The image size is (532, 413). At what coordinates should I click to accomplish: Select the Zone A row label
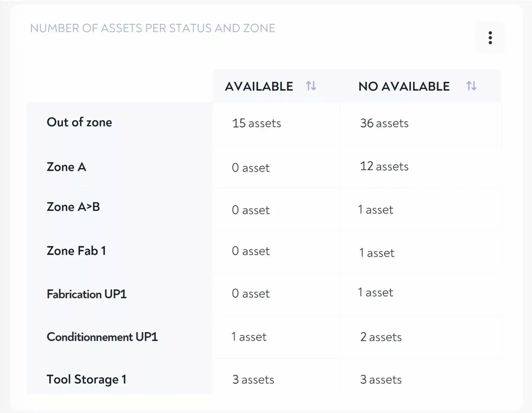pos(66,167)
